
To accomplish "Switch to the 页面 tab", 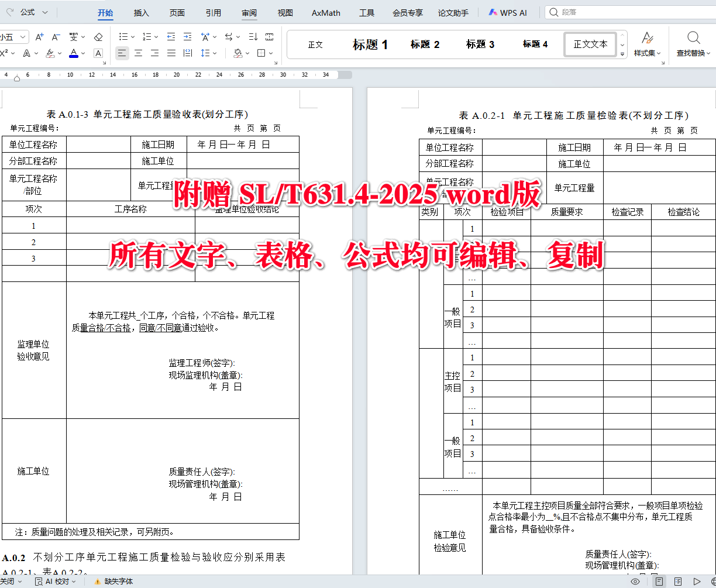I will click(177, 13).
